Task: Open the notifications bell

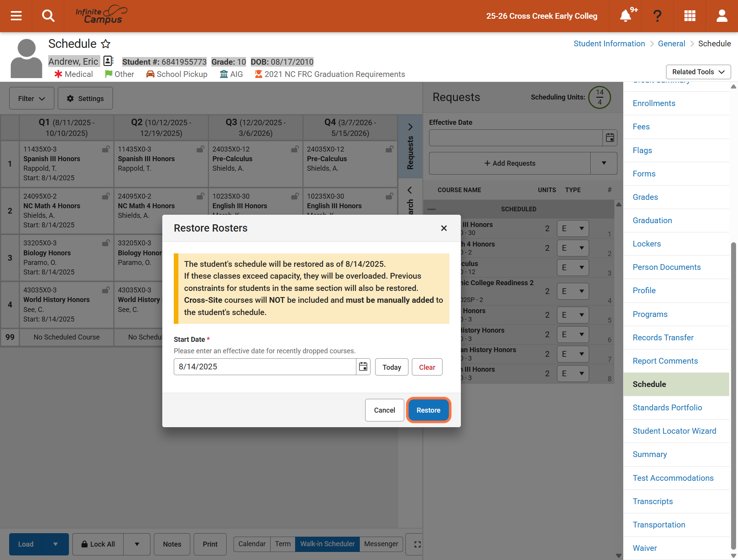Action: coord(625,16)
